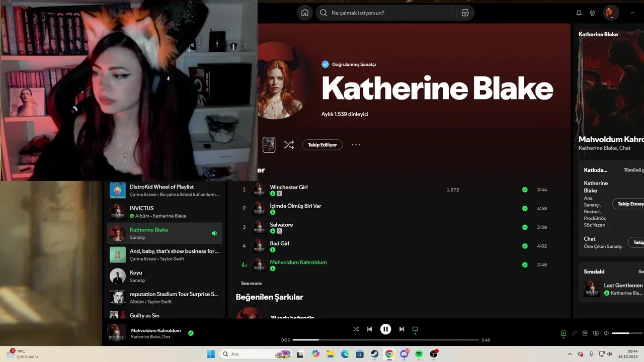Click the now-playing album art in the bottom bar
The width and height of the screenshot is (644, 362).
(116, 333)
